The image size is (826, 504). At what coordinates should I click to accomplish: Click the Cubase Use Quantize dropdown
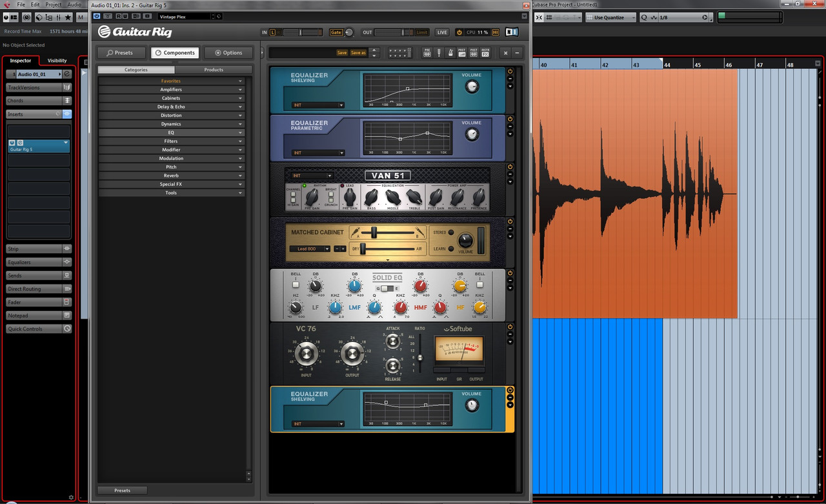click(610, 17)
